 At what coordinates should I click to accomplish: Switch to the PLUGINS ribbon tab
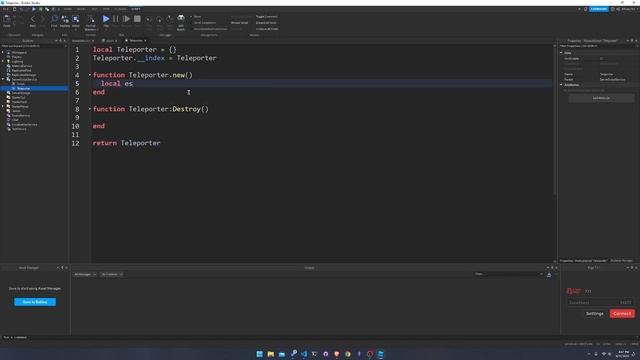click(x=120, y=9)
